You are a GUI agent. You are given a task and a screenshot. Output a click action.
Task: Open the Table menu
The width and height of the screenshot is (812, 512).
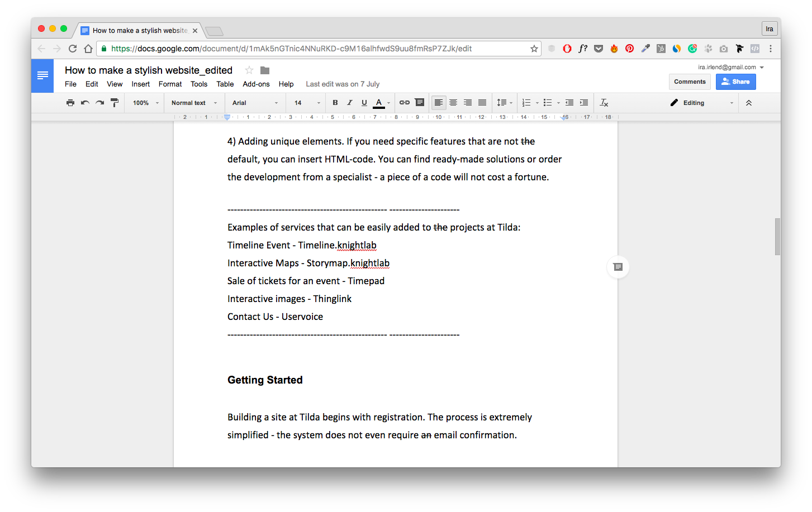pyautogui.click(x=225, y=84)
